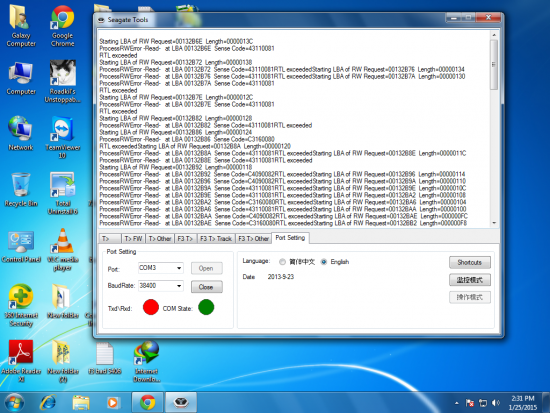This screenshot has height=413, width=550.
Task: Open TeamViewer 10 desktop icon
Action: pyautogui.click(x=62, y=138)
